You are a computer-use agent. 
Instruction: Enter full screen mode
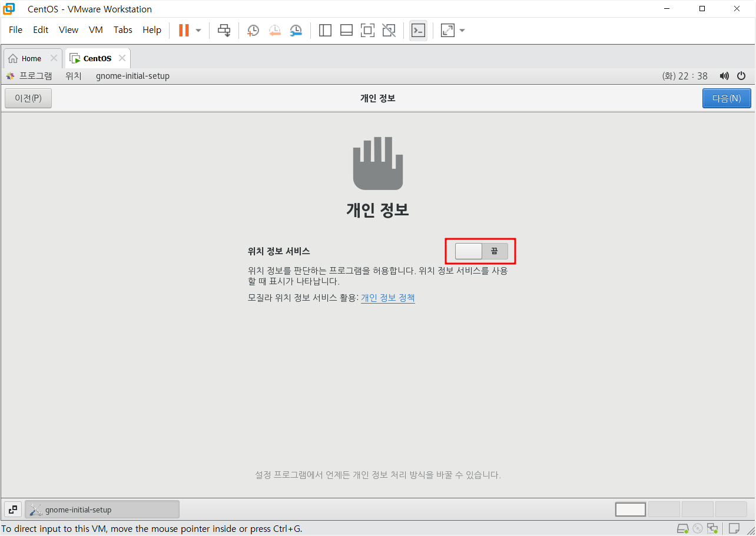(367, 30)
